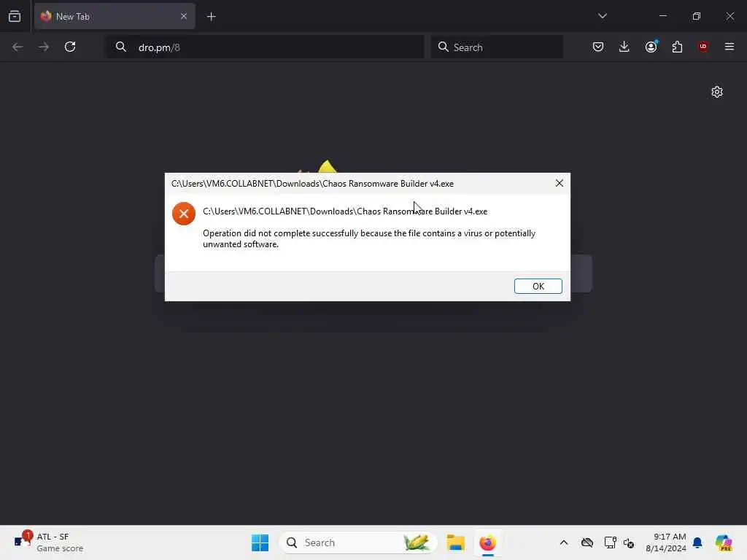The height and width of the screenshot is (560, 747).
Task: Open the Firefox account menu
Action: click(x=651, y=47)
